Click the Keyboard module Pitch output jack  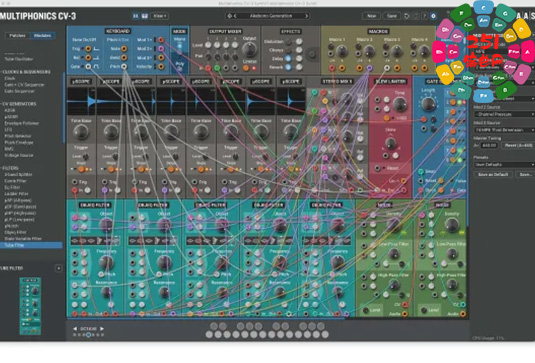tap(124, 67)
